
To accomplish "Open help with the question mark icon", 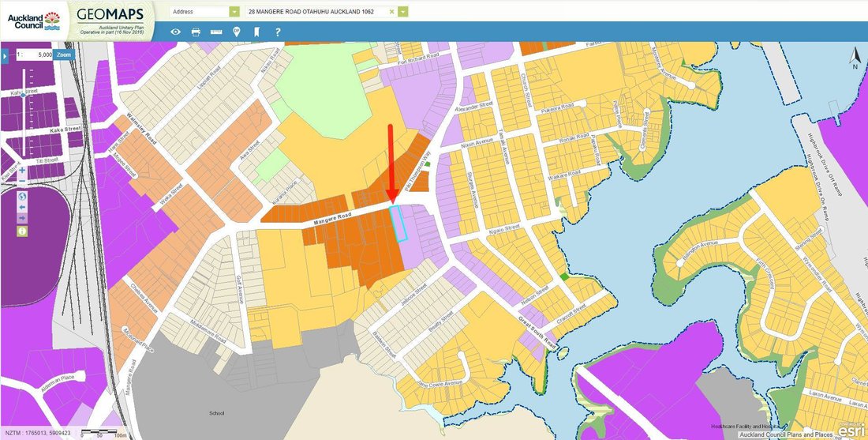I will [277, 32].
